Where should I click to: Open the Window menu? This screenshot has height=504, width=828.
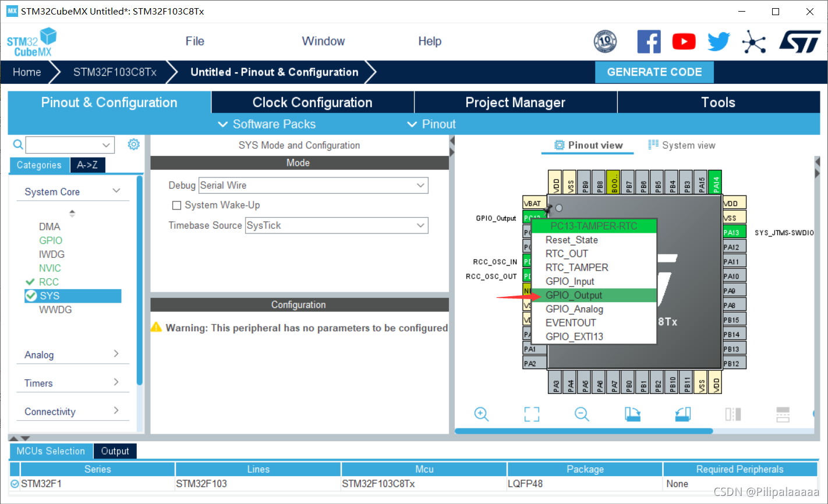323,41
